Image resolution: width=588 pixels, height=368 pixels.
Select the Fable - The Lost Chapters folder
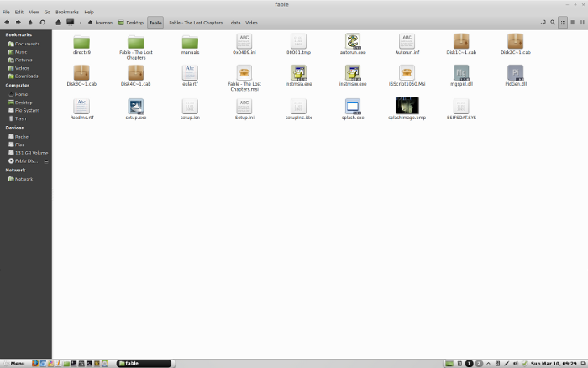pyautogui.click(x=136, y=47)
